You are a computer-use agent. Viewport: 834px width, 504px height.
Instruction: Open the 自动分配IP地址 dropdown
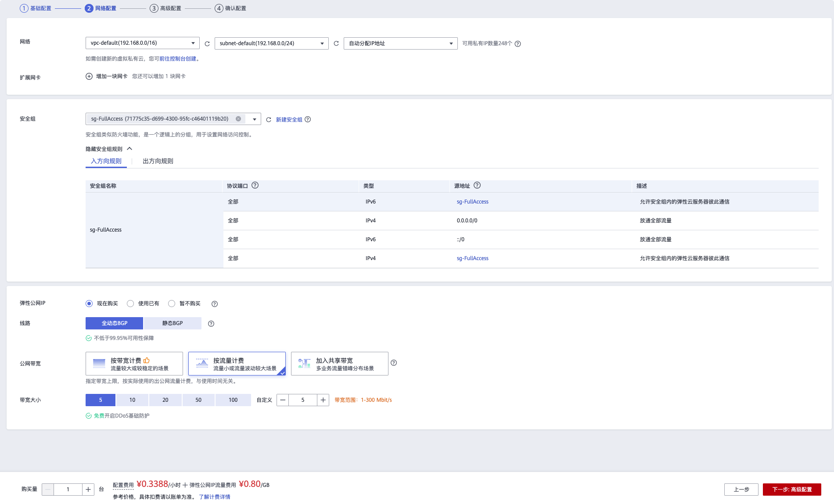click(x=401, y=43)
